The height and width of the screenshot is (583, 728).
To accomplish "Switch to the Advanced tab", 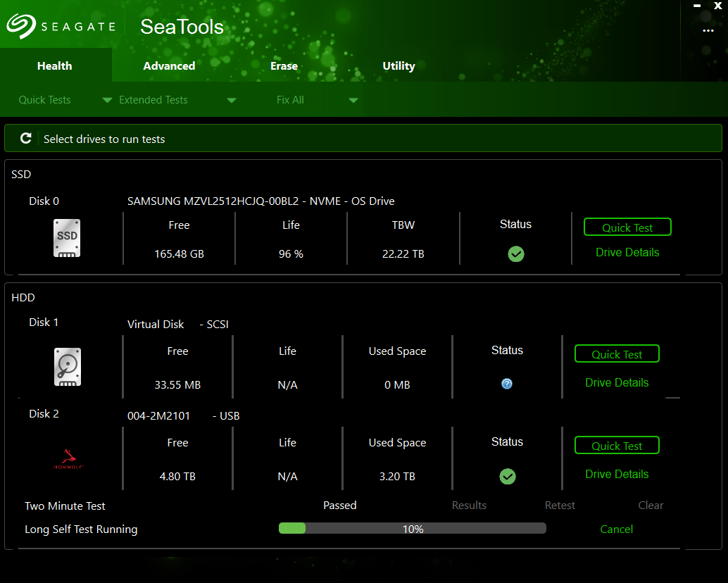I will click(x=169, y=66).
